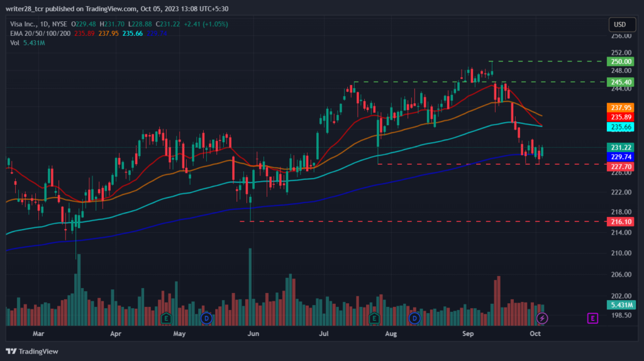Open the USD currency selector

point(622,25)
